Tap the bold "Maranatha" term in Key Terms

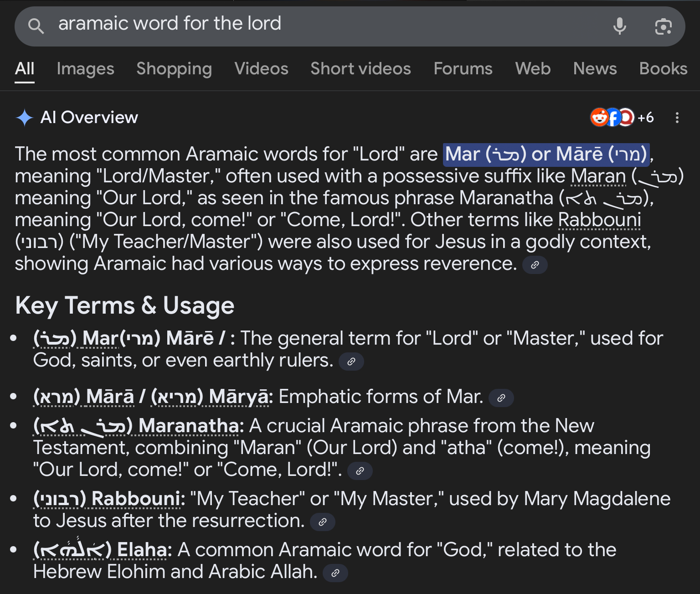[189, 426]
